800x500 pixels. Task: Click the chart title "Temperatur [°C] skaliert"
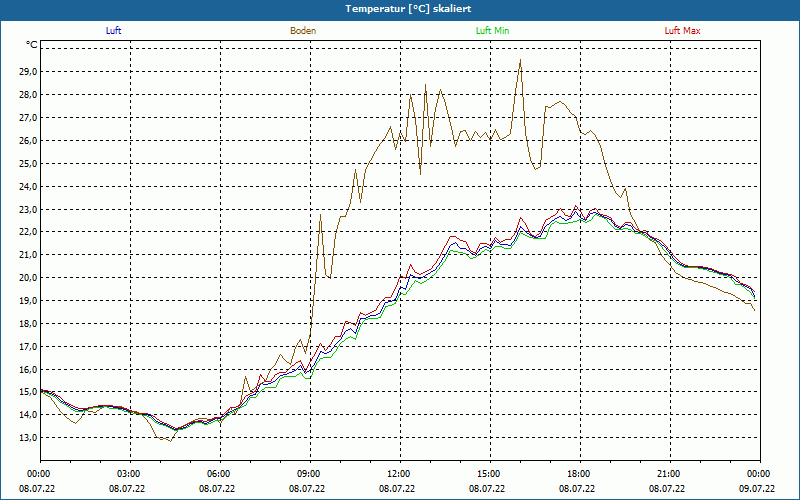(408, 9)
